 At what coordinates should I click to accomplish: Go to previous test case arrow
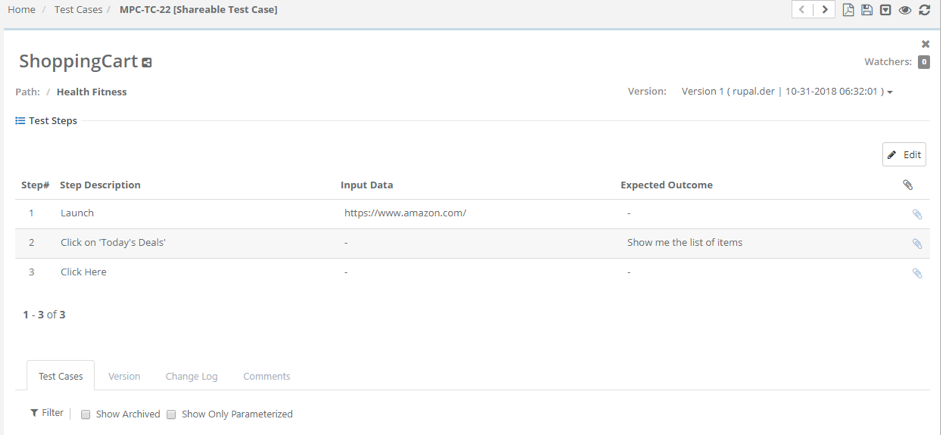click(x=802, y=10)
